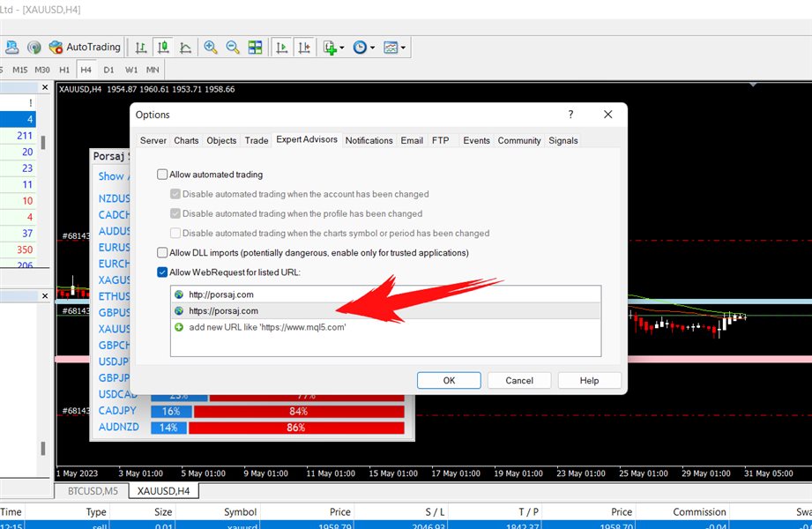
Task: Switch chart to line chart mode
Action: 186,48
